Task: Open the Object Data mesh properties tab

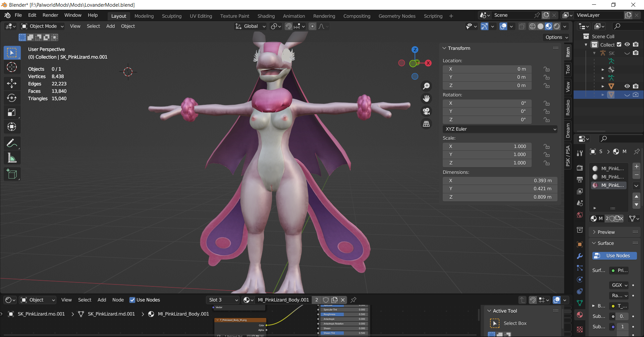Action: coord(580,303)
